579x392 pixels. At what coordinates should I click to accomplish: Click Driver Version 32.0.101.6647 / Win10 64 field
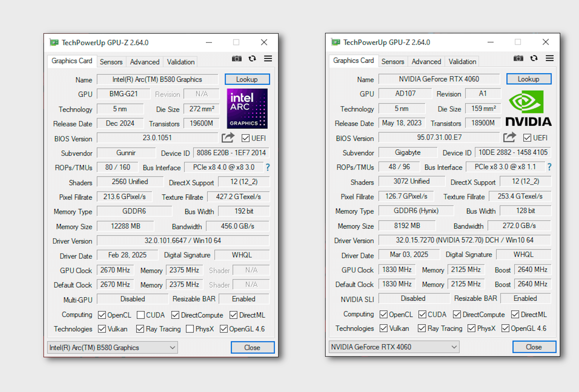(183, 241)
